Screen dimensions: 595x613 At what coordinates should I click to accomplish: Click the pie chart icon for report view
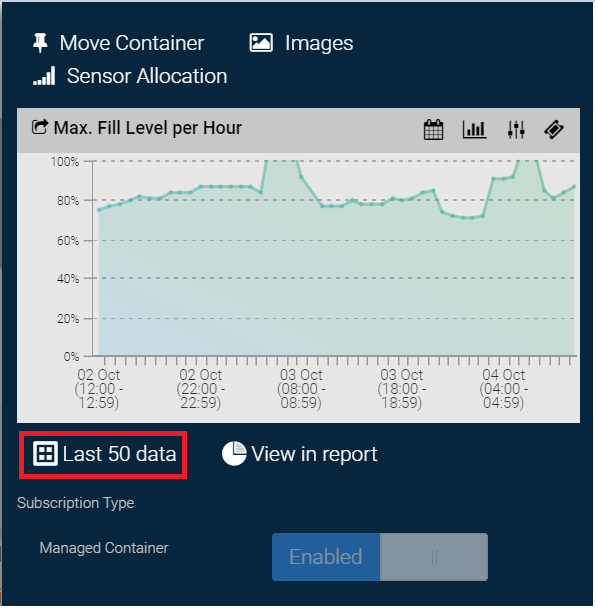pos(234,453)
